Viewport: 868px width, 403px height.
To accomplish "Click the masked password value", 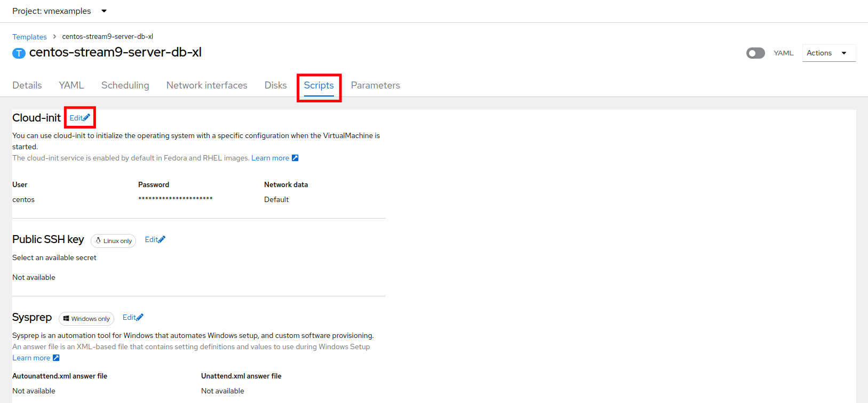I will (176, 199).
